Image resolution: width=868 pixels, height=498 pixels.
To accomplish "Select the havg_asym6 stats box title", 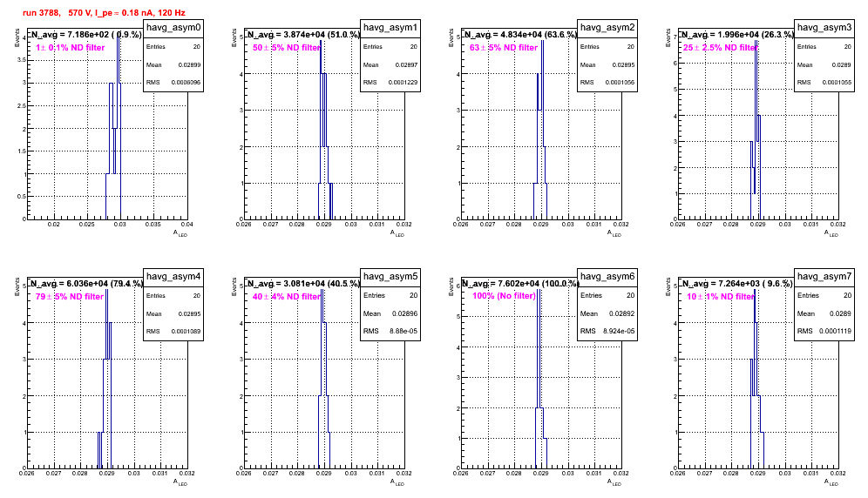I will tap(607, 277).
